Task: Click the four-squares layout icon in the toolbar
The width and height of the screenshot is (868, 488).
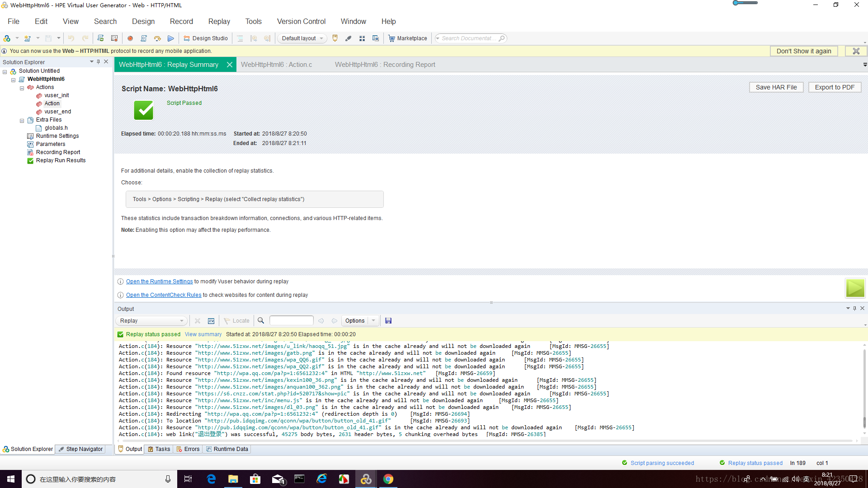Action: [x=362, y=38]
